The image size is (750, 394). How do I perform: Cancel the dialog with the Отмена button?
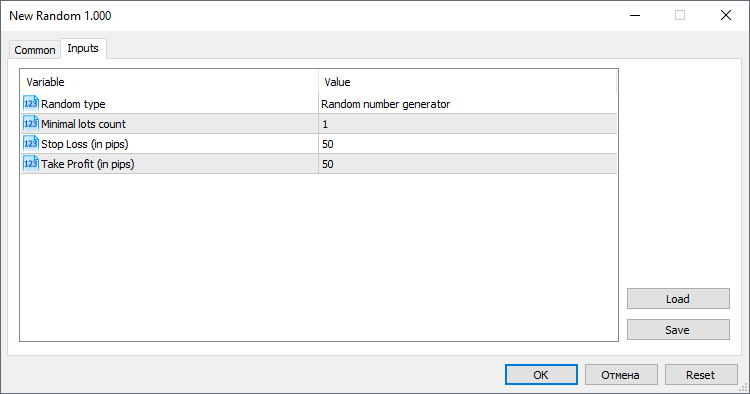(621, 375)
